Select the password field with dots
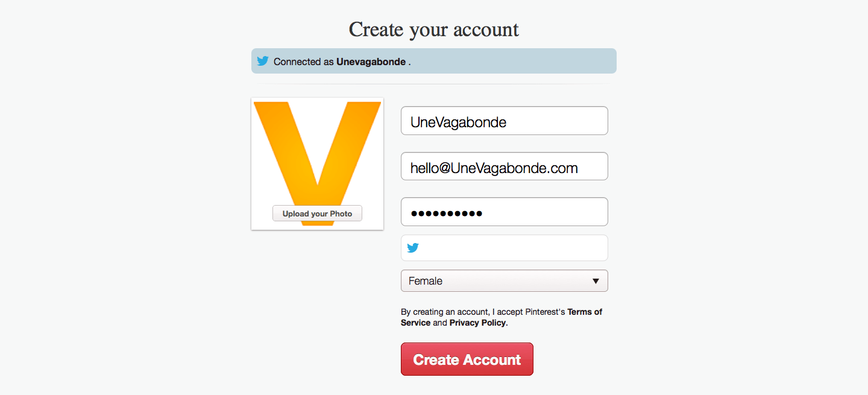This screenshot has width=868, height=395. [x=504, y=212]
